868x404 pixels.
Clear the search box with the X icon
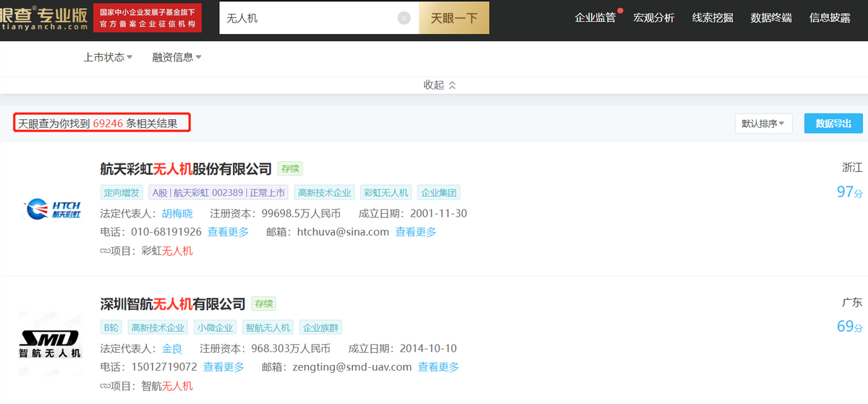tap(404, 18)
